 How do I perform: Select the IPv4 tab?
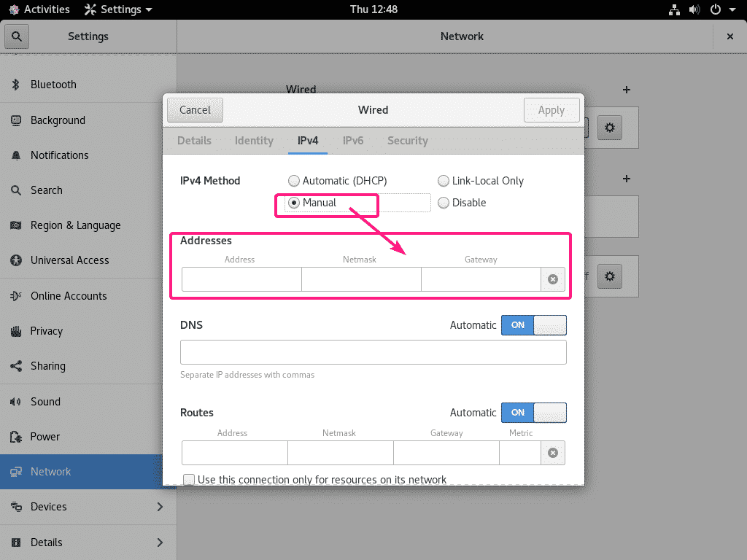click(308, 141)
